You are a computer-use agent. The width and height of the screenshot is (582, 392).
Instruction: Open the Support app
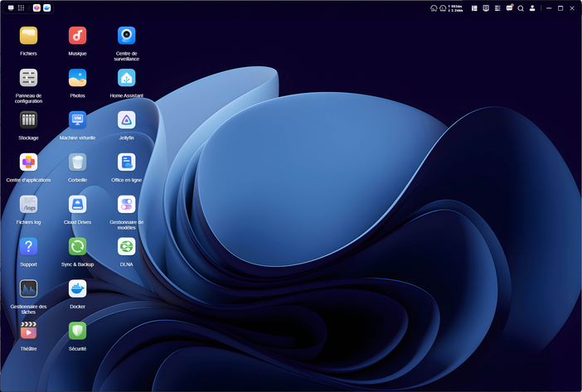(28, 247)
